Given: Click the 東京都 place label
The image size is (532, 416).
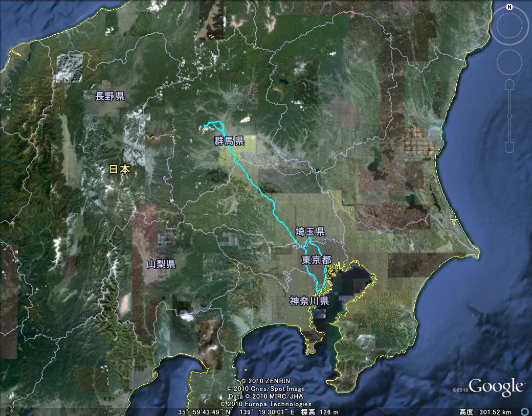Looking at the screenshot, I should (x=316, y=260).
